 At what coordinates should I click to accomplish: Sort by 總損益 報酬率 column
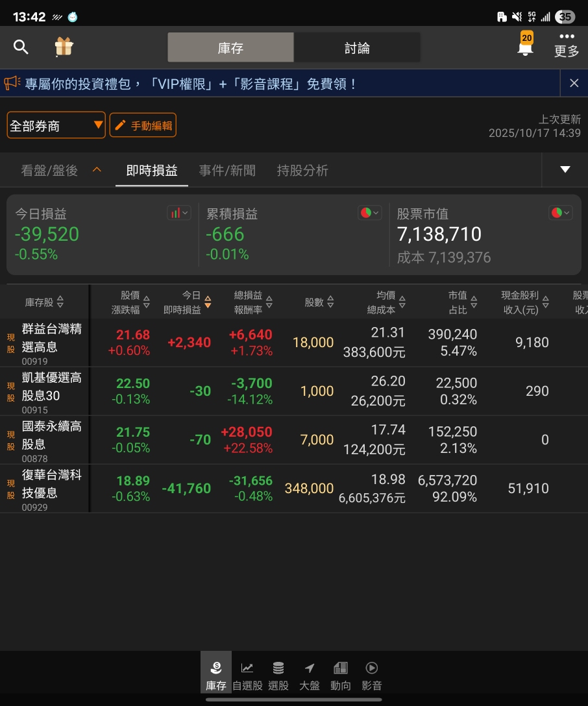[x=252, y=302]
